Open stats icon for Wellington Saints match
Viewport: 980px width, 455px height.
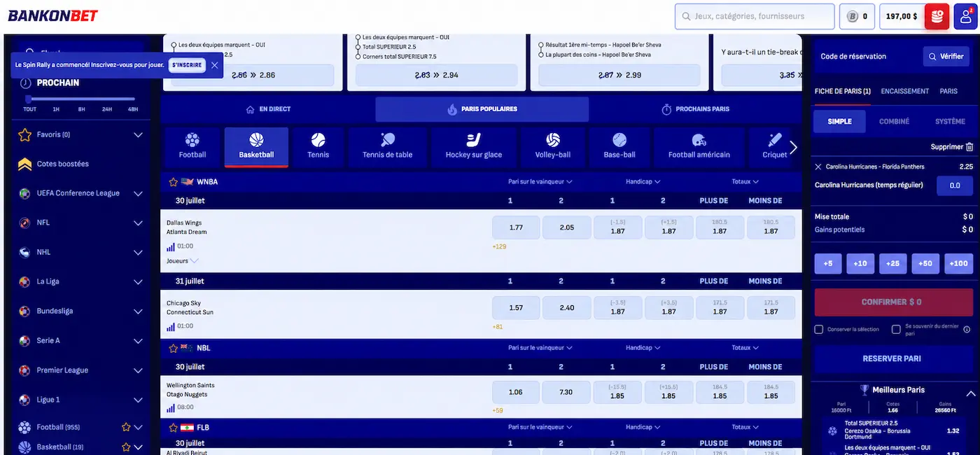[171, 407]
